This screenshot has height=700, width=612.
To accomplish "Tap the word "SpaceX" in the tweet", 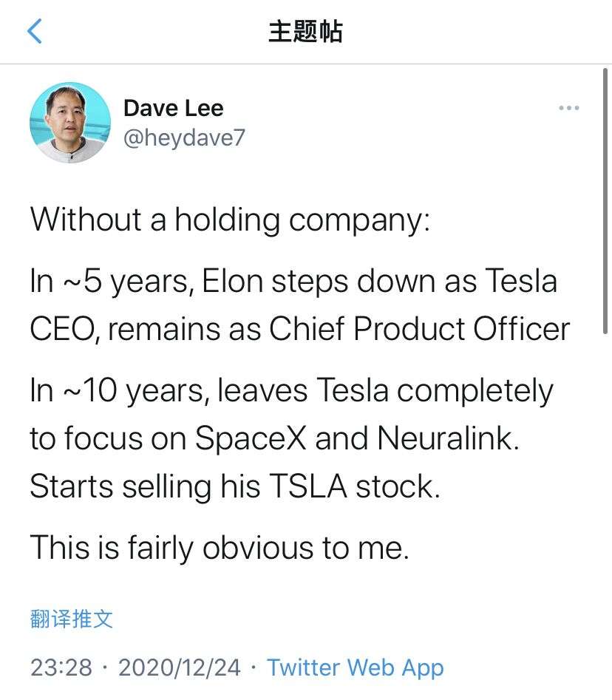I will coord(251,438).
